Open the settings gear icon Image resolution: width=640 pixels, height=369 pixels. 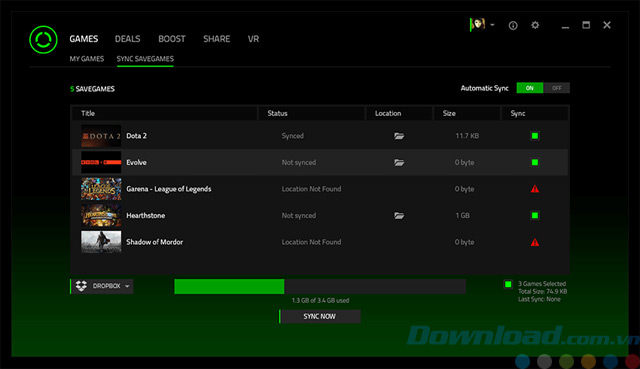click(535, 25)
